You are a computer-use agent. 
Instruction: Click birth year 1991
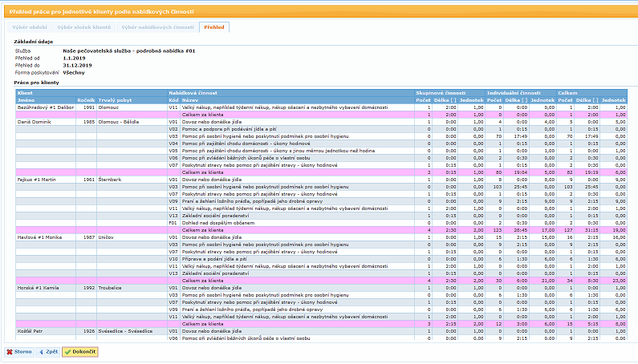(x=89, y=107)
